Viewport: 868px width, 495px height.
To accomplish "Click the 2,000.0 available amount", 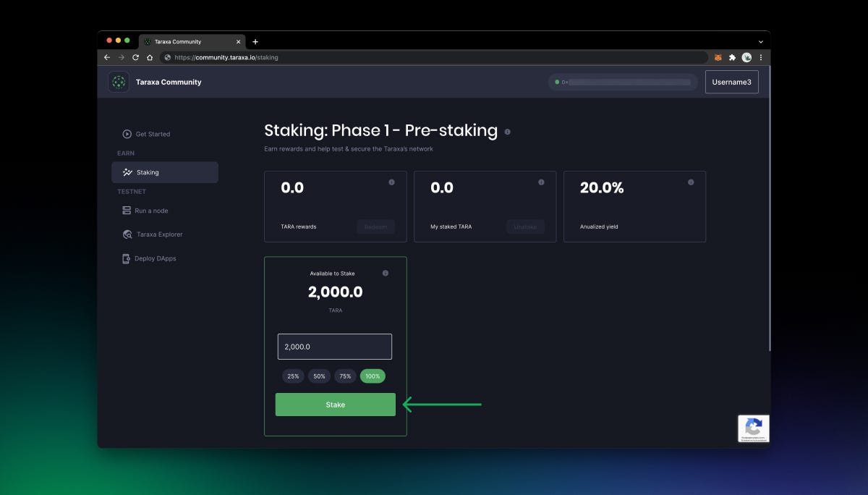I will coord(336,292).
